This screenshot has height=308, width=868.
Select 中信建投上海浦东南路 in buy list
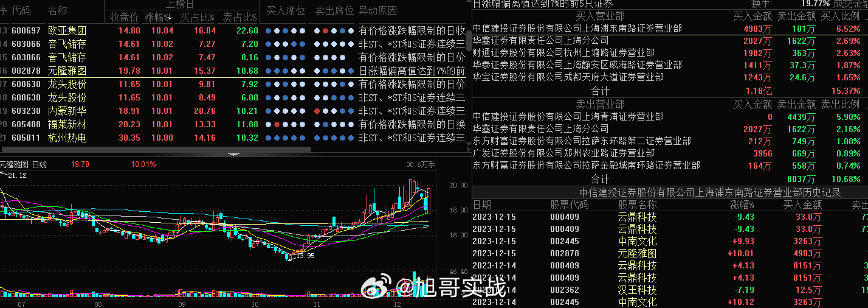670,28
